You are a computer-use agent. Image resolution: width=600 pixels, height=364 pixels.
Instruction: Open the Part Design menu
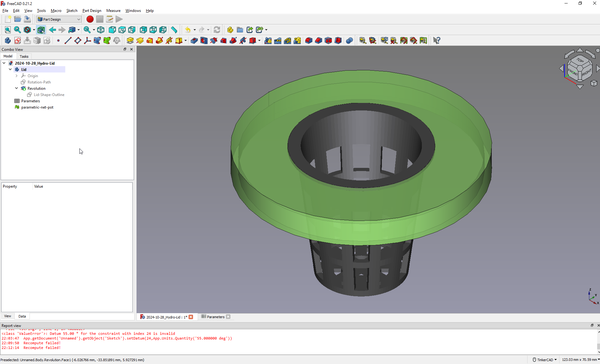[92, 10]
